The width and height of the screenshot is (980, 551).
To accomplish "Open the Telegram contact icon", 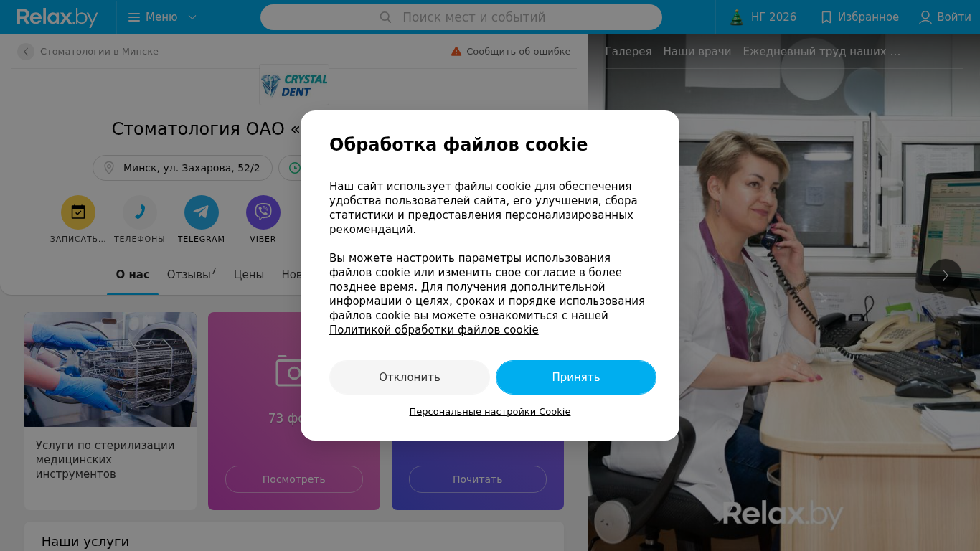I will pos(202,212).
